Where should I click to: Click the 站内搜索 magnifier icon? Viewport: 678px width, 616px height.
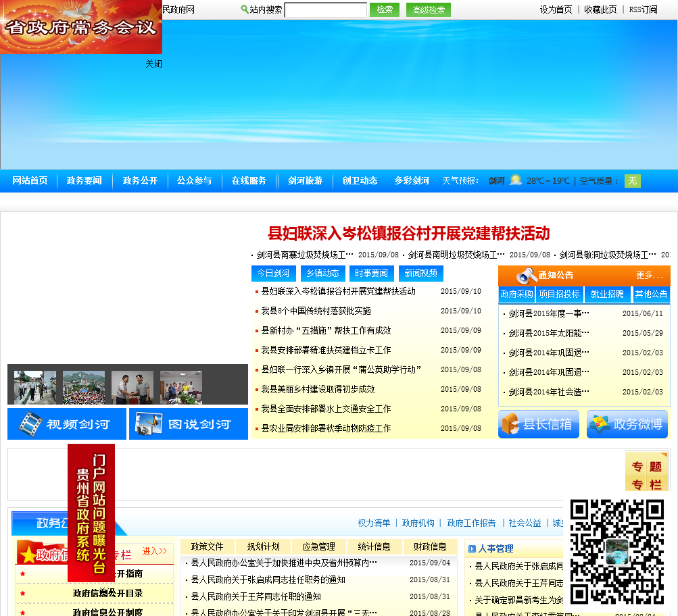[244, 9]
